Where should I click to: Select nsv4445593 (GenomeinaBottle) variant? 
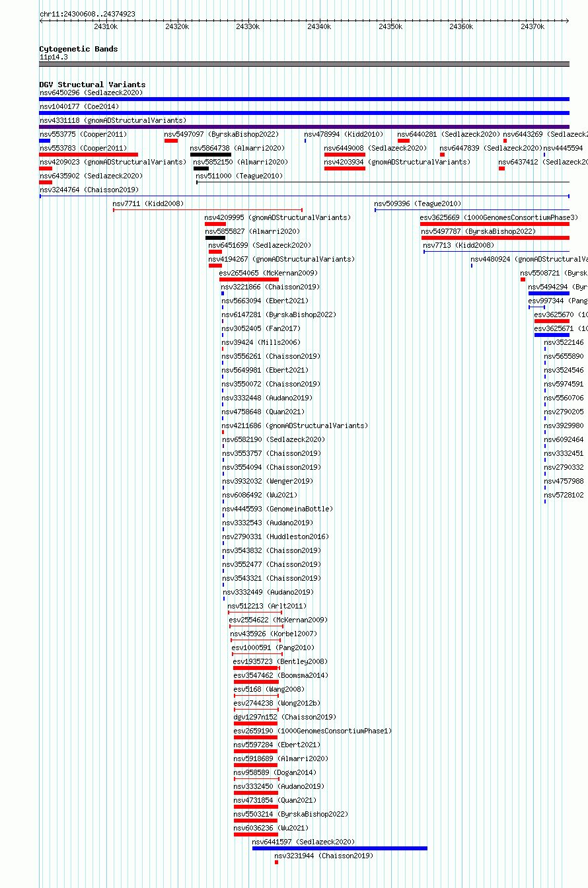(x=277, y=509)
